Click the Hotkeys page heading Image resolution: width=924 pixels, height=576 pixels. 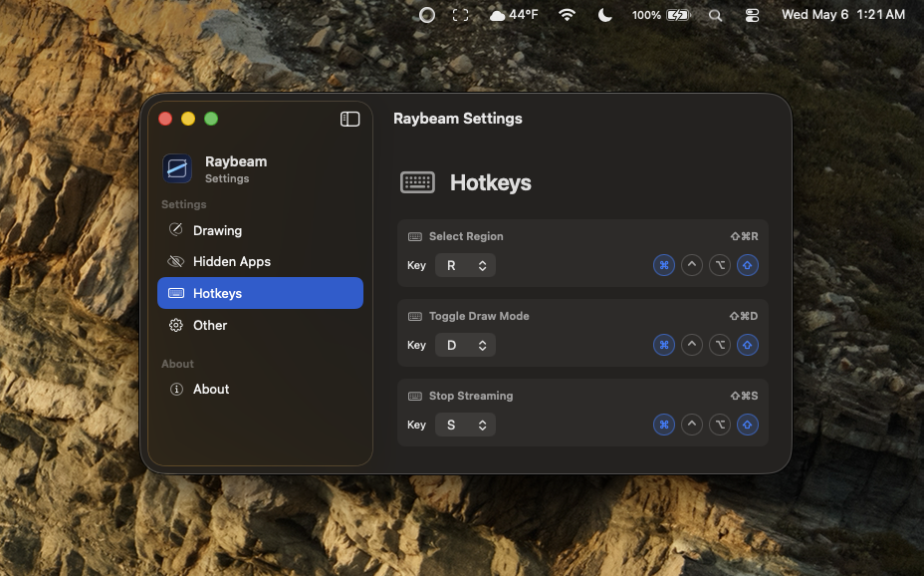(x=490, y=182)
